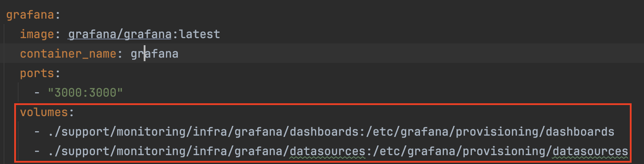644x164 pixels.
Task: Click colon after image key
Action: pos(58,34)
